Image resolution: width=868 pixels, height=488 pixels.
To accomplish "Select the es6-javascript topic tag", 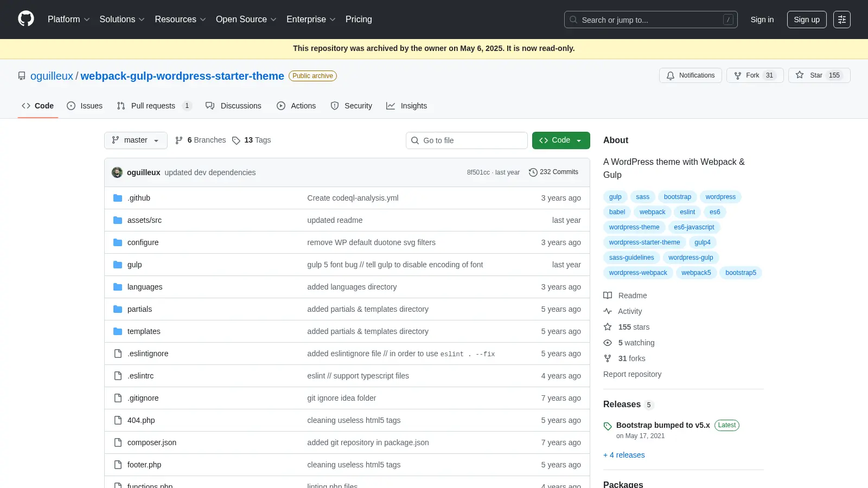I will pos(694,227).
